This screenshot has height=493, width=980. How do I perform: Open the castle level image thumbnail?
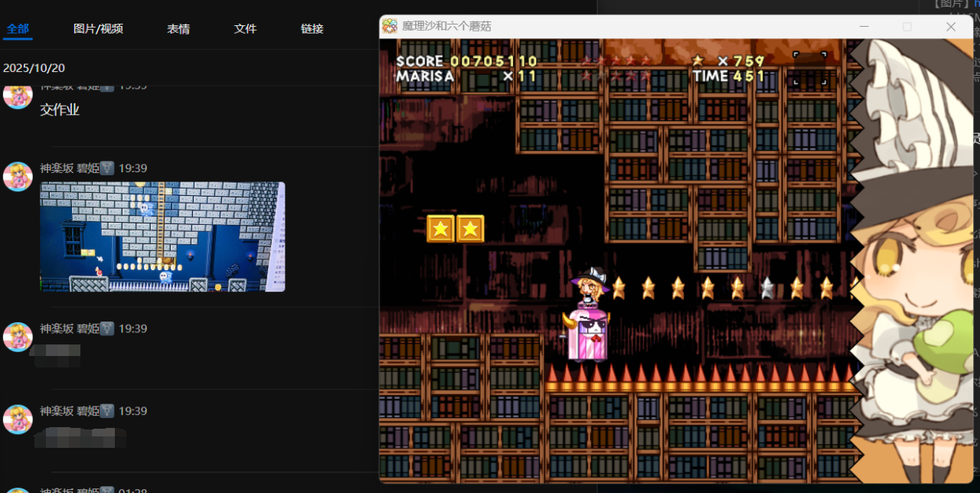coord(162,237)
